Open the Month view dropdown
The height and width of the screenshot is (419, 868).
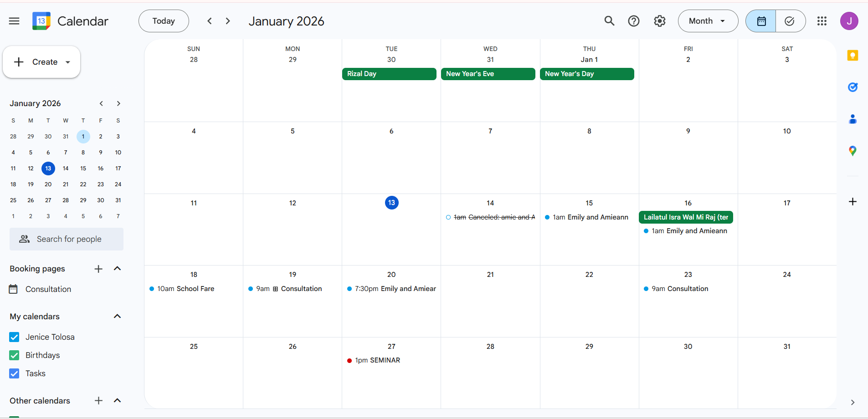(708, 21)
